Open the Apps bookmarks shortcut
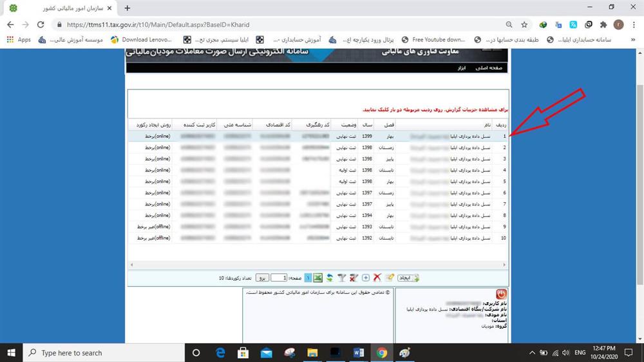Image resolution: width=644 pixels, height=362 pixels. pyautogui.click(x=19, y=39)
